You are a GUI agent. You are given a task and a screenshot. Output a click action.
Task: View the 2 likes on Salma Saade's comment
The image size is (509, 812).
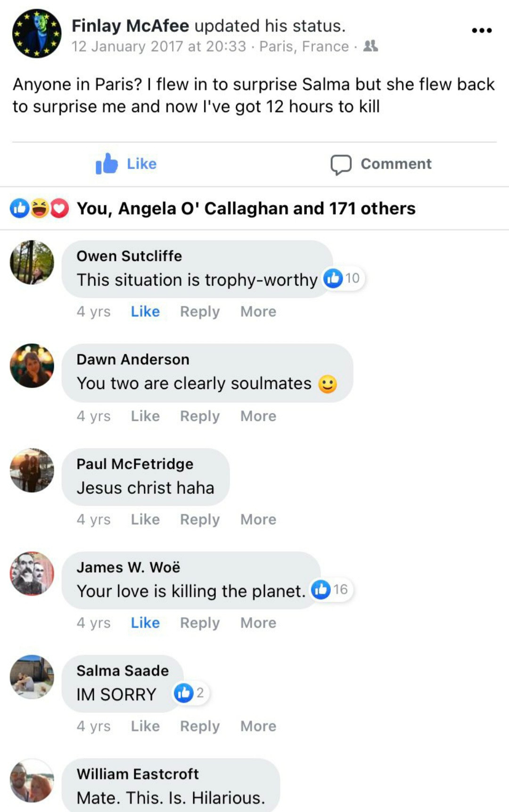point(190,693)
